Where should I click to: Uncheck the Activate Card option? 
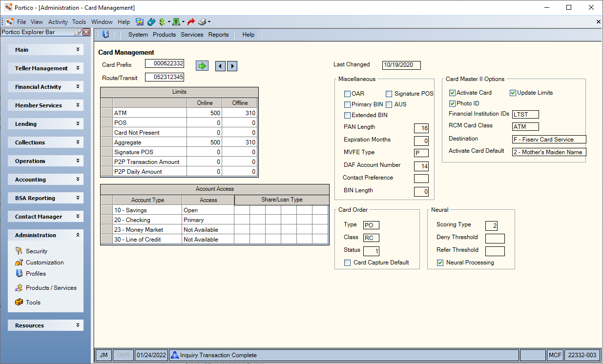pyautogui.click(x=452, y=93)
